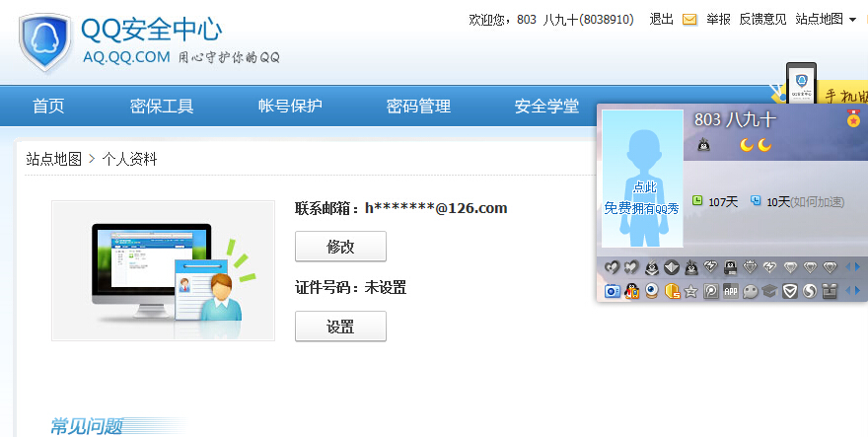Image resolution: width=868 pixels, height=437 pixels.
Task: Click the gray double-hearts icon
Action: tap(631, 267)
